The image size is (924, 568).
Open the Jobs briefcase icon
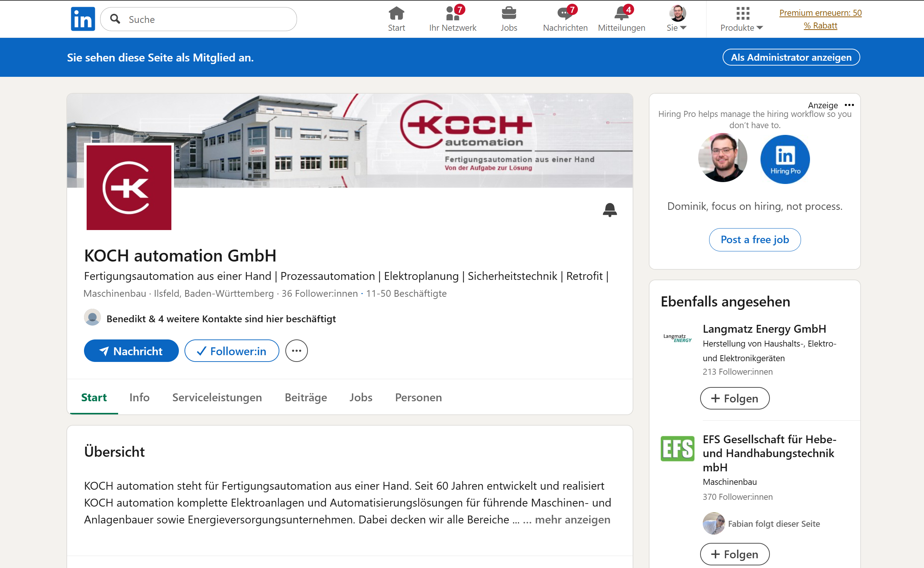508,13
